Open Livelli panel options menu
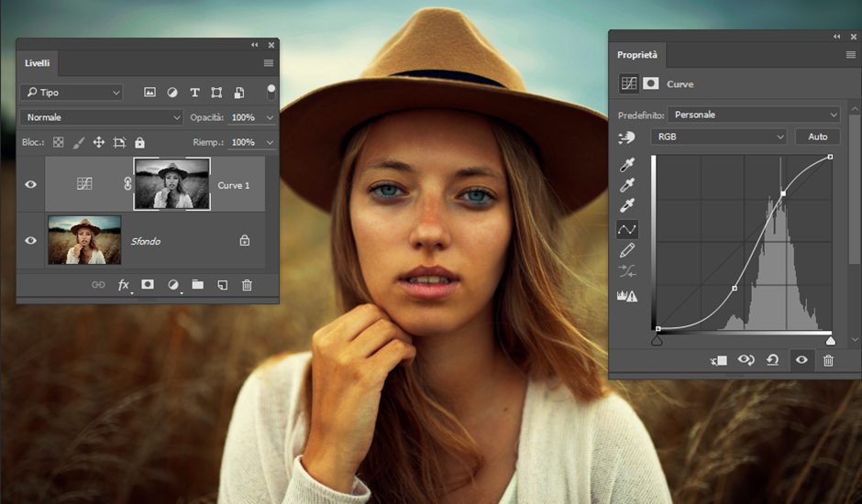The image size is (862, 504). 269,63
